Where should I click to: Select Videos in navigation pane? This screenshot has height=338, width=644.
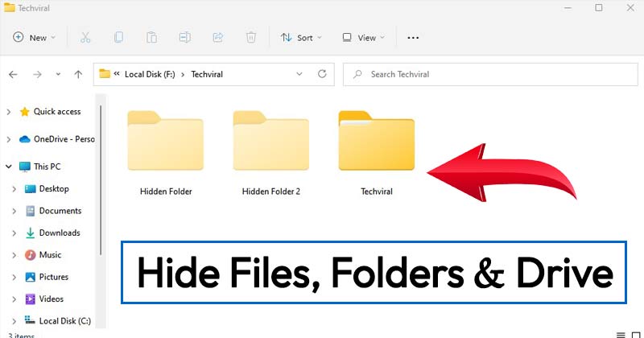(44, 299)
